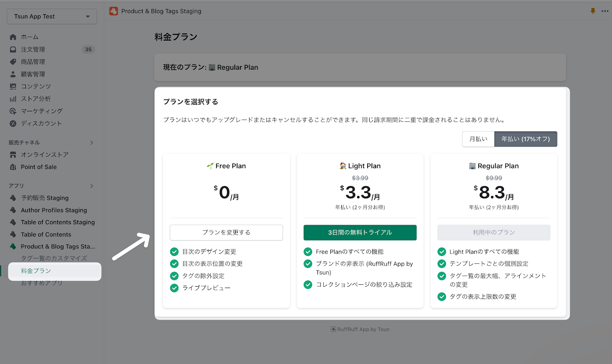Click the orange app logo in header
Screen dimensions: 612x364
pyautogui.click(x=113, y=11)
